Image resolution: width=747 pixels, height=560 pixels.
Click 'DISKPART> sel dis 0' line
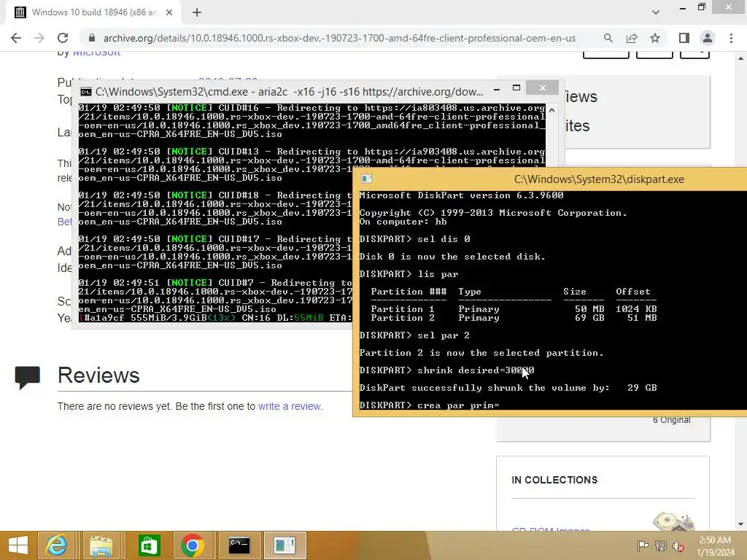click(x=414, y=239)
